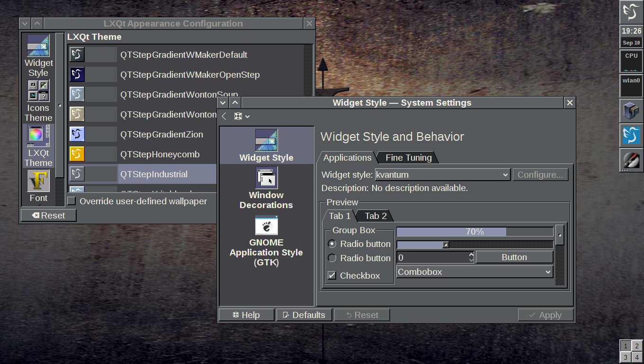Switch to workspace 3 in pager
Viewport: 644px width, 364px height.
(626, 357)
